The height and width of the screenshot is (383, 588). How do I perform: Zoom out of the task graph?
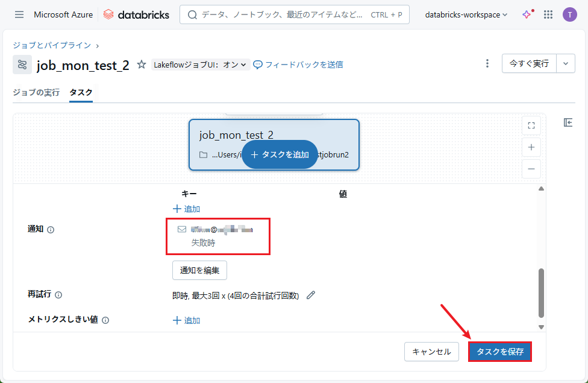[531, 169]
